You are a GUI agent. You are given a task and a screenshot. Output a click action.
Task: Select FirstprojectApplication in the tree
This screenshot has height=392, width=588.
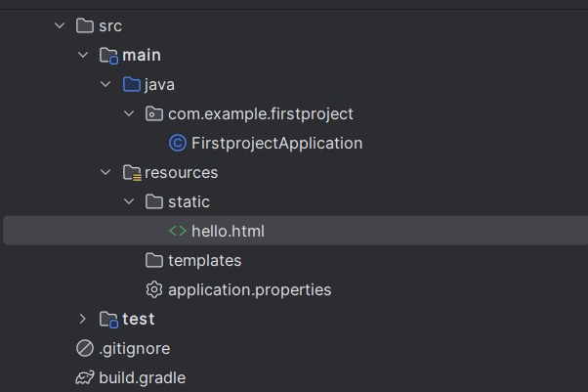tap(276, 144)
